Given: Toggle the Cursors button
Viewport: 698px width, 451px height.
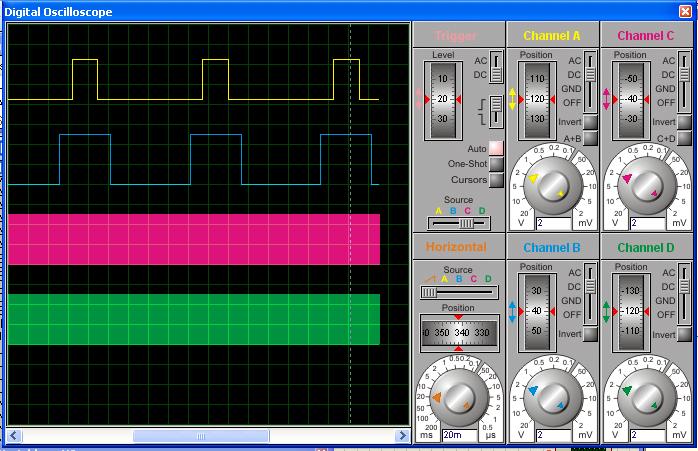Looking at the screenshot, I should coord(496,180).
